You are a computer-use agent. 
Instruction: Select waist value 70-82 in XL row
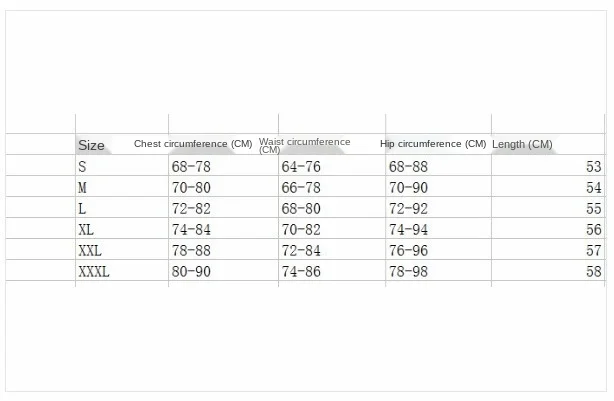pyautogui.click(x=300, y=230)
